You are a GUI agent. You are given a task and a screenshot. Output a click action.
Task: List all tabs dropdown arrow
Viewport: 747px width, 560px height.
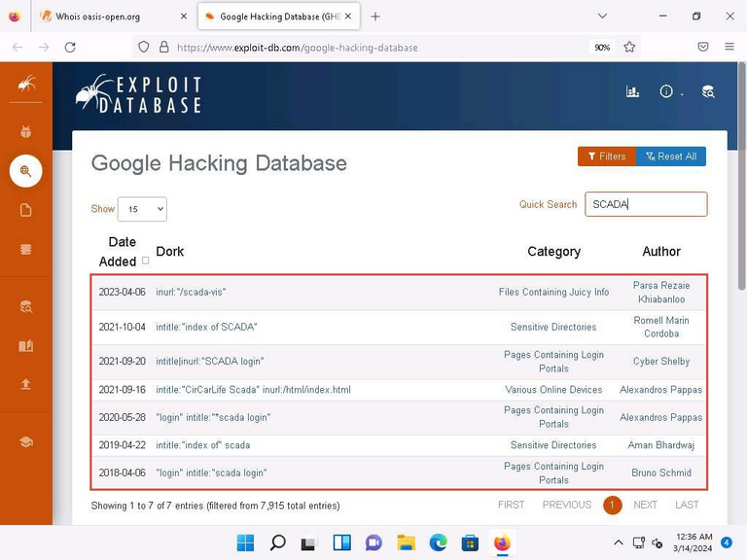coord(602,17)
